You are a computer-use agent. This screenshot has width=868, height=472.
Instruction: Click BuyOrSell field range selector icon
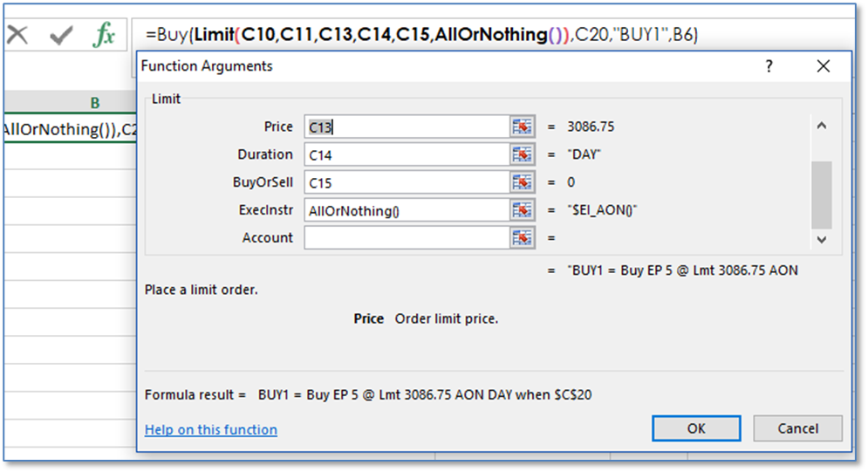(522, 182)
